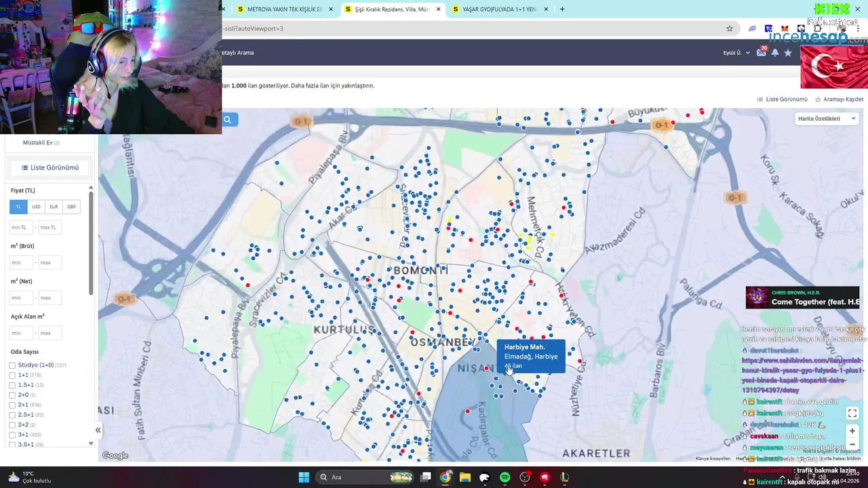Open favorites star icon in site header
Viewport: 868px width, 488px height.
coord(788,53)
